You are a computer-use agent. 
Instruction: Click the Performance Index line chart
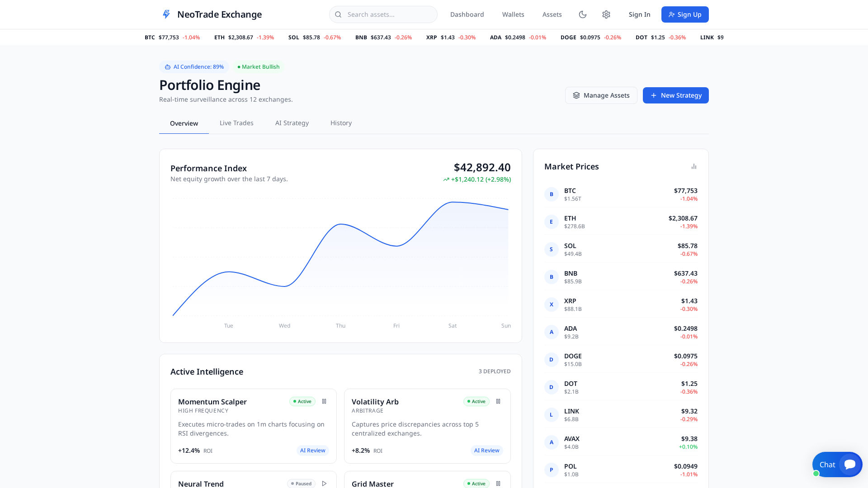tap(340, 258)
